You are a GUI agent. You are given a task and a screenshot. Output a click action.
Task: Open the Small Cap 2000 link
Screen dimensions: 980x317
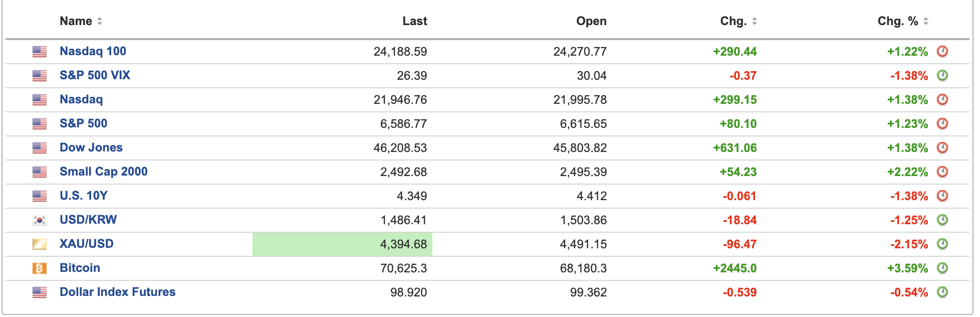tap(103, 172)
